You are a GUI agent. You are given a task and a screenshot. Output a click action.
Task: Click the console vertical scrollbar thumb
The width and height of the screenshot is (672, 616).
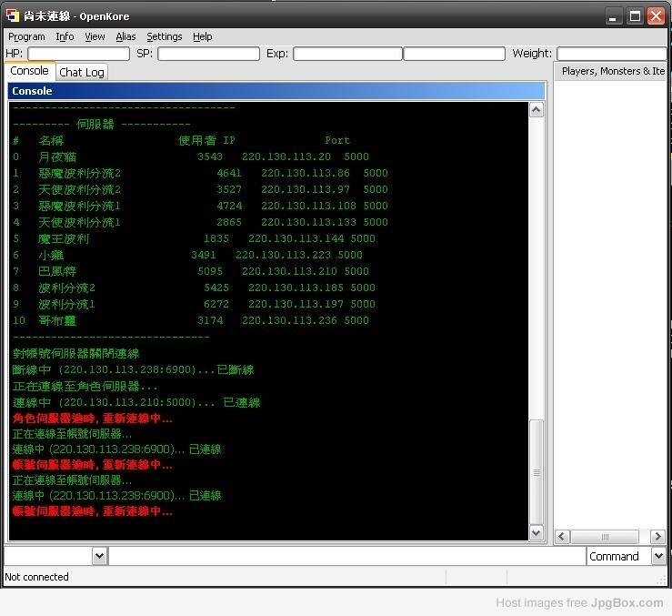pos(537,472)
